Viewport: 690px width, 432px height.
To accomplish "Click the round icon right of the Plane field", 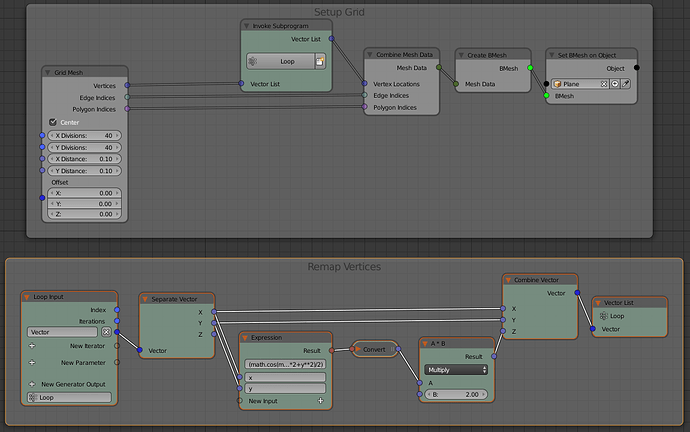I will pos(615,84).
